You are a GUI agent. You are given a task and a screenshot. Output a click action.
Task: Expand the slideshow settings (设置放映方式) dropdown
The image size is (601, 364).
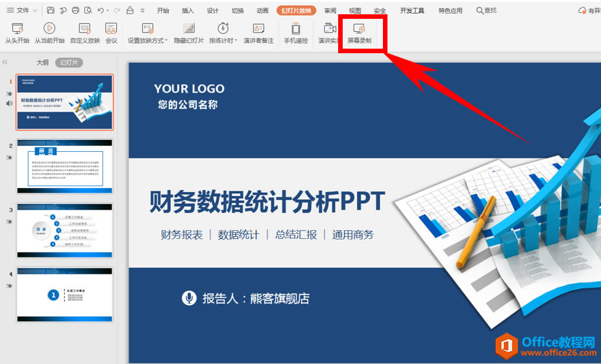pos(166,41)
